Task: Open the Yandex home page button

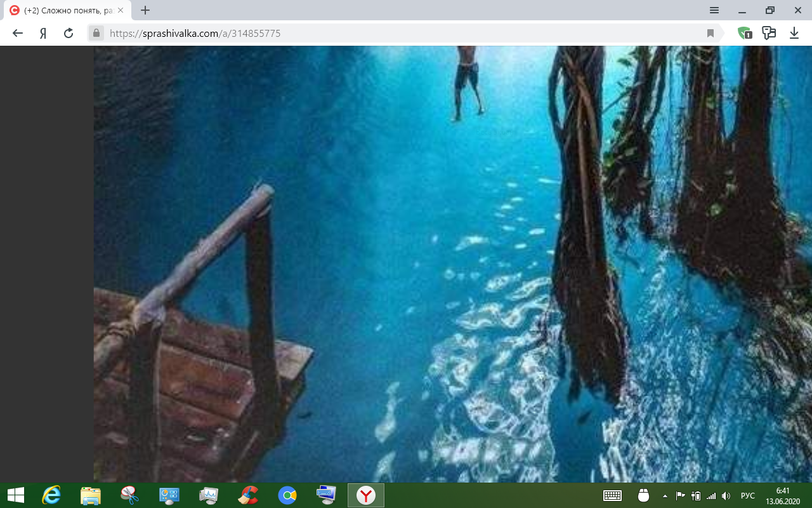Action: (x=43, y=33)
